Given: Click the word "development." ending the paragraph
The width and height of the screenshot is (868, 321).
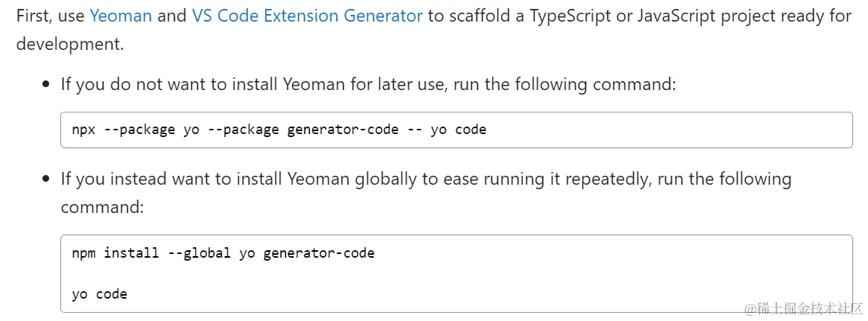Looking at the screenshot, I should click(70, 44).
